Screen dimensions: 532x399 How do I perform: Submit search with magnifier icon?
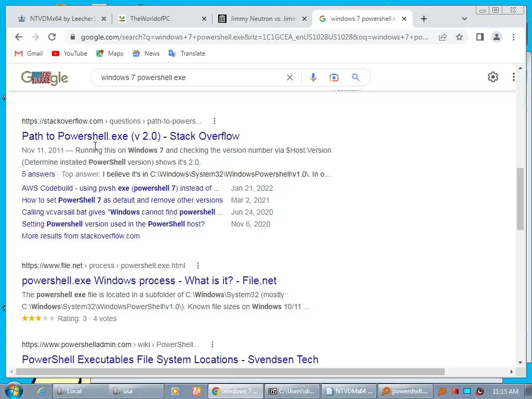(x=355, y=77)
